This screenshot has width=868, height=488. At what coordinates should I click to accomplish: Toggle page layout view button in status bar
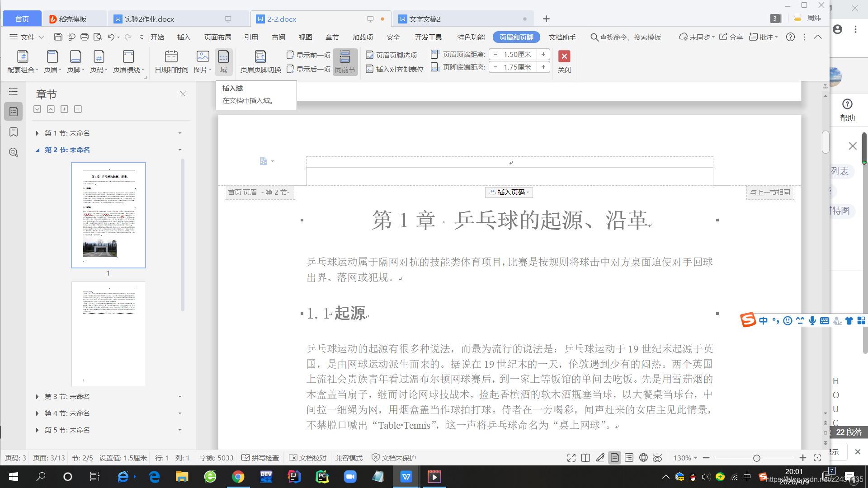point(614,458)
